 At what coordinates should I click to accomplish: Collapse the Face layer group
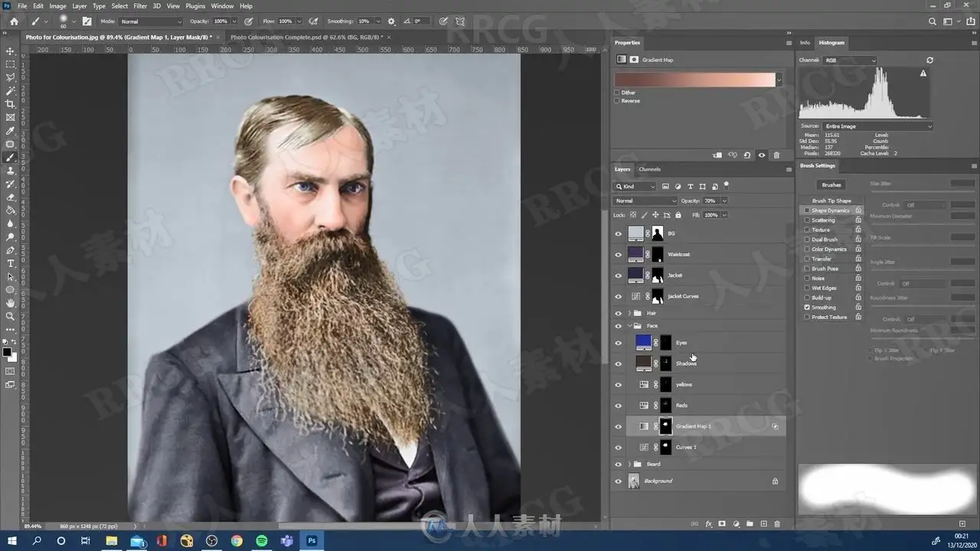[629, 326]
